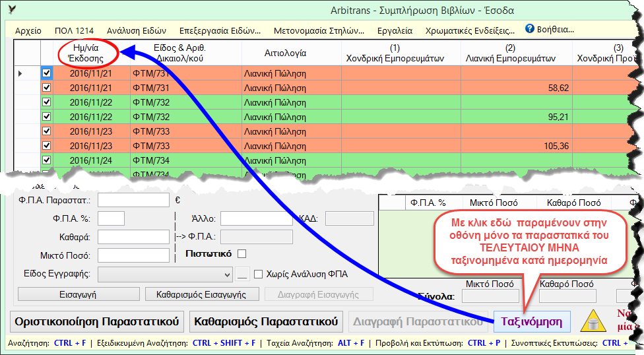Select the 105,36 amount cell

[516, 146]
